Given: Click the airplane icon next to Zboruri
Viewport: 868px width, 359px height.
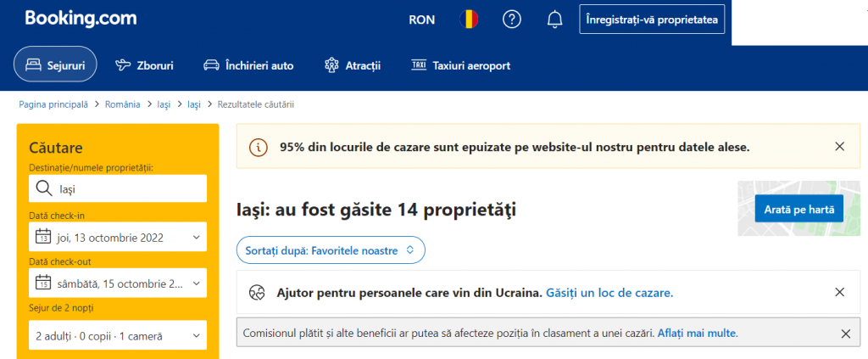Looking at the screenshot, I should (x=122, y=65).
